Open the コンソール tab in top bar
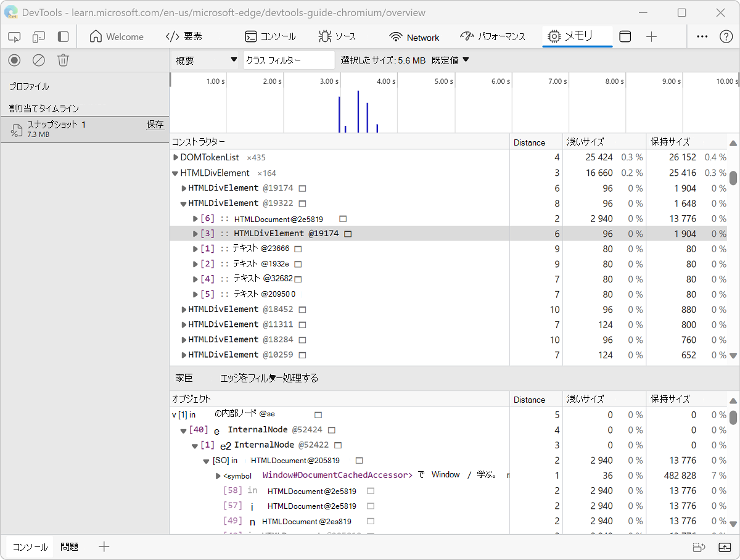Image resolution: width=740 pixels, height=560 pixels. click(x=270, y=37)
